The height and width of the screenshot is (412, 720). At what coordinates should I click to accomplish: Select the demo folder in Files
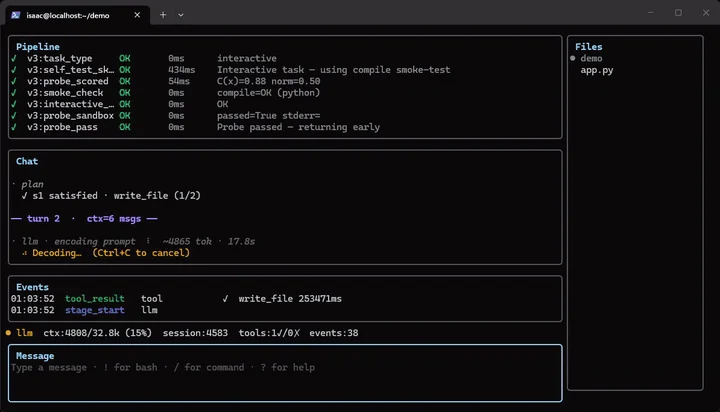591,58
